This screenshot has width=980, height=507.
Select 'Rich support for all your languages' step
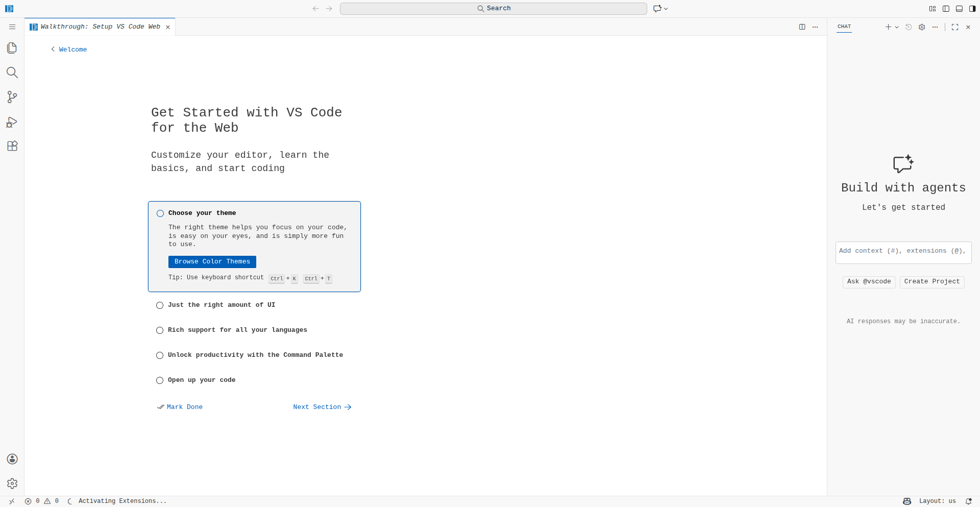(x=237, y=330)
